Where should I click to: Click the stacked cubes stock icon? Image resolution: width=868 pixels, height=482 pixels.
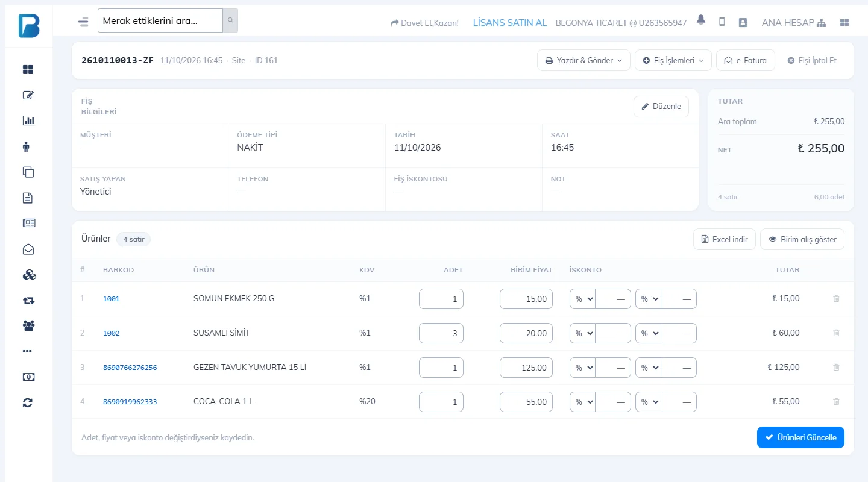point(29,275)
